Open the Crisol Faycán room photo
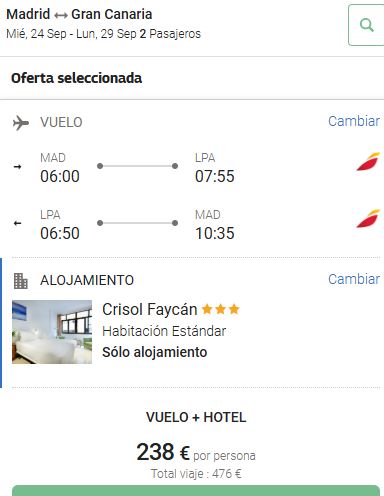This screenshot has width=384, height=496. point(52,332)
